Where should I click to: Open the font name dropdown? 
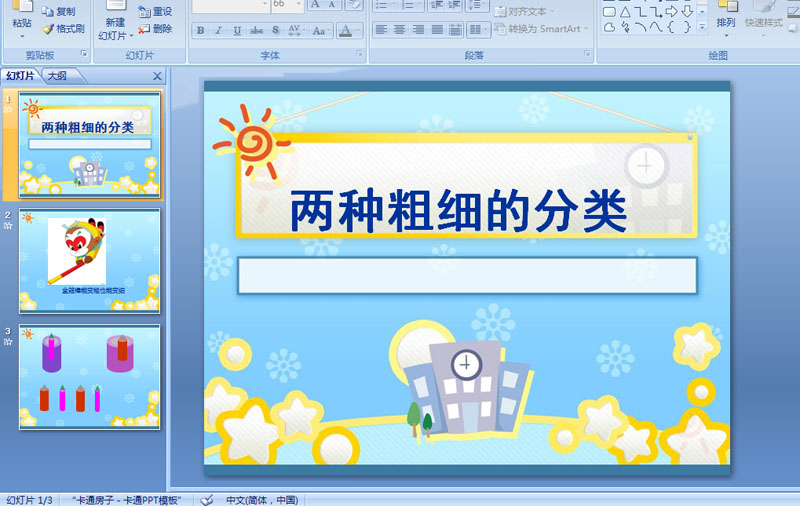(264, 4)
